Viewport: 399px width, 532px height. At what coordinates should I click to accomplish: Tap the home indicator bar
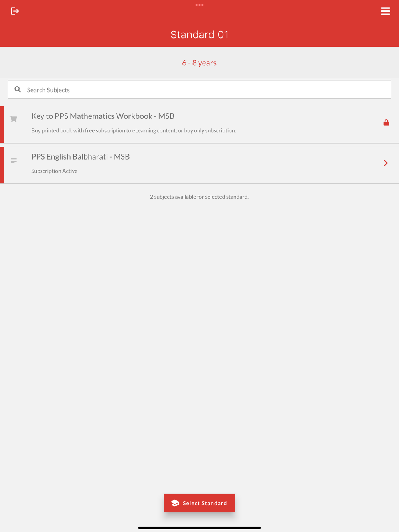[199, 528]
